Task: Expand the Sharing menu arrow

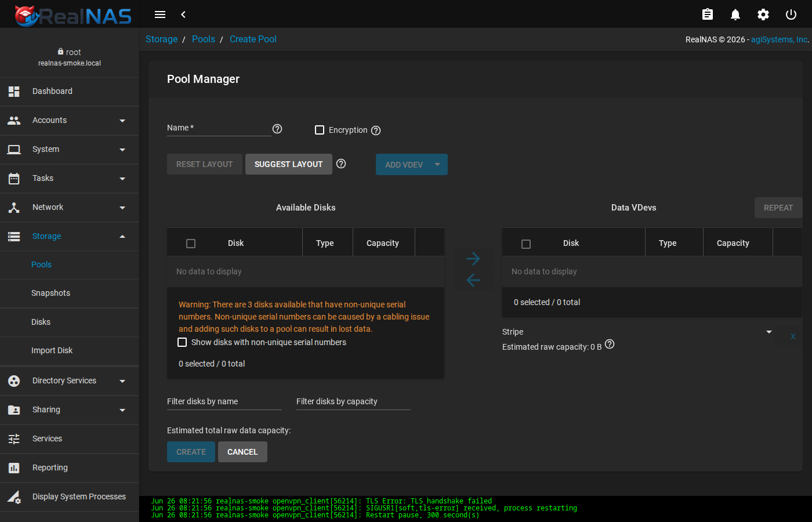Action: (122, 410)
